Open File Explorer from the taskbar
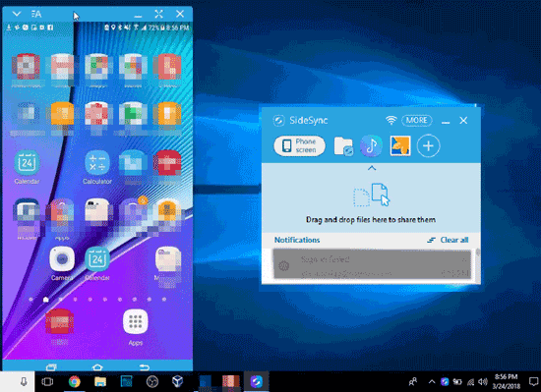Image resolution: width=541 pixels, height=392 pixels. (x=100, y=381)
